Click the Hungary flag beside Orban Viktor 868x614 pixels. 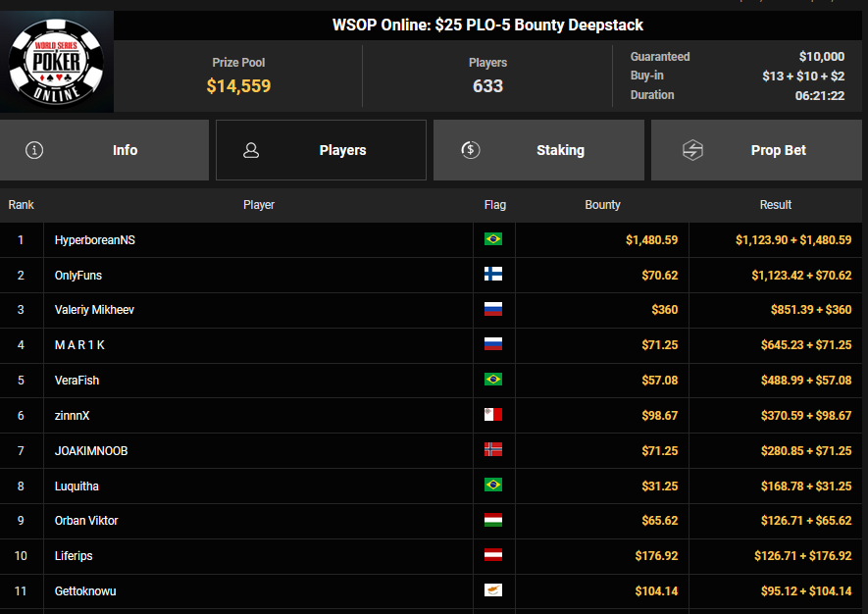pos(493,521)
